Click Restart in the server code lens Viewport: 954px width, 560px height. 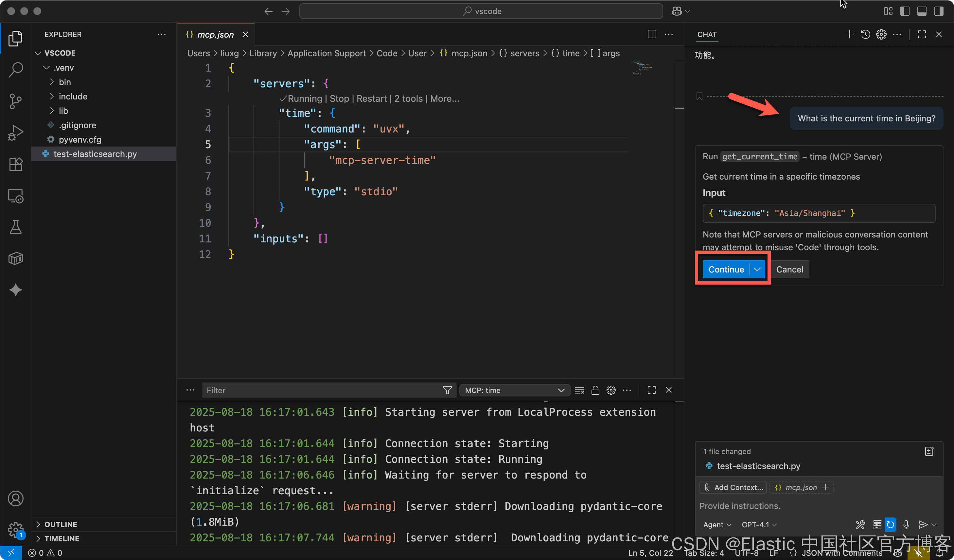(x=371, y=99)
